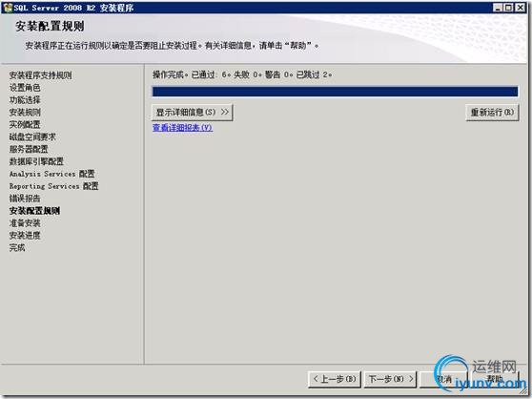Select 磁盘空间要求 step in sidebar
Viewport: 532px width, 399px height.
[x=32, y=136]
